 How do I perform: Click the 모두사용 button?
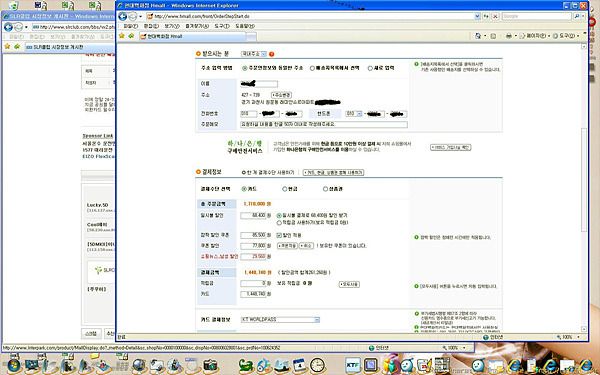click(x=349, y=284)
